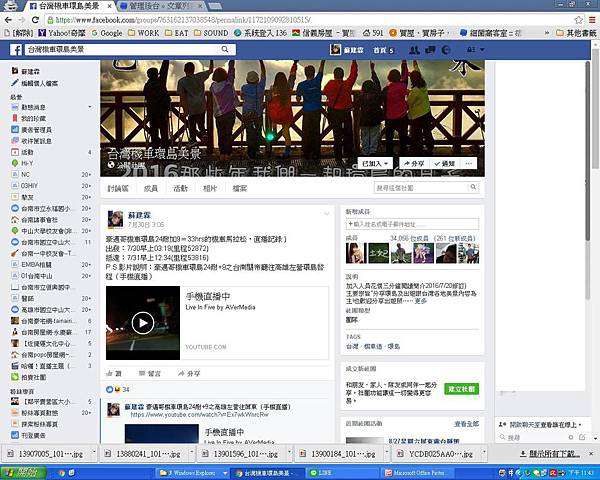Bookmark this page with the star icon
The height and width of the screenshot is (480, 600).
[579, 20]
